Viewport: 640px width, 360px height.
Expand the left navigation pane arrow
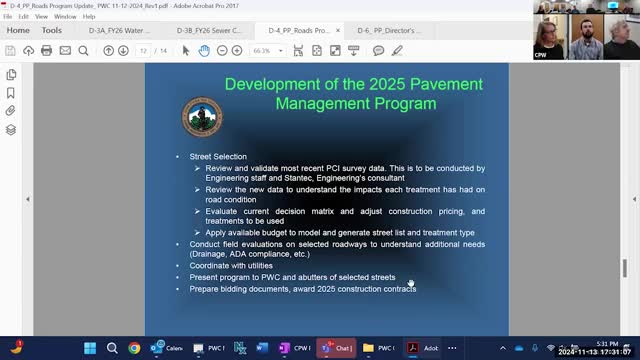(28, 199)
